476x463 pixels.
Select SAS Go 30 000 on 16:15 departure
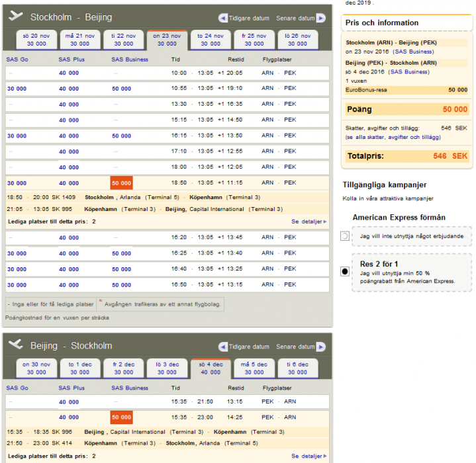tap(17, 136)
